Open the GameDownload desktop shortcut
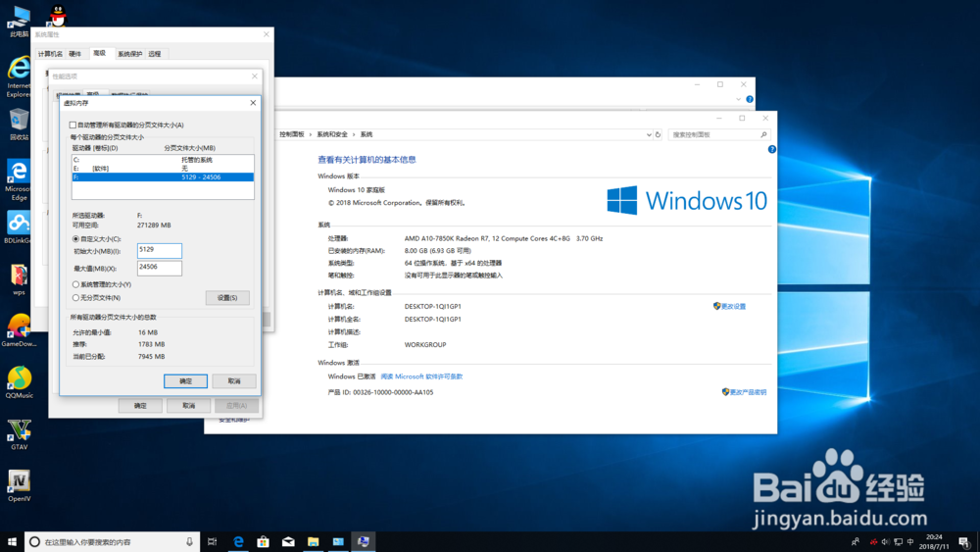Viewport: 980px width, 552px height. 19,330
